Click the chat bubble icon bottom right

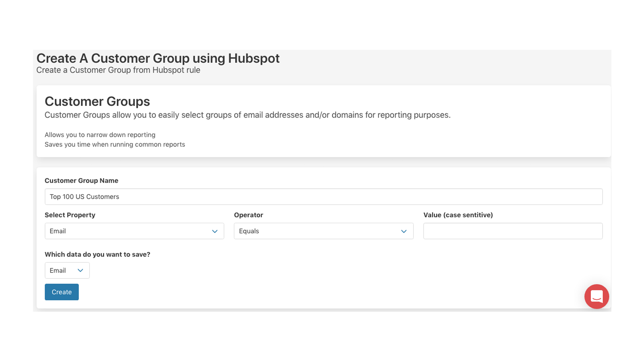pyautogui.click(x=597, y=296)
